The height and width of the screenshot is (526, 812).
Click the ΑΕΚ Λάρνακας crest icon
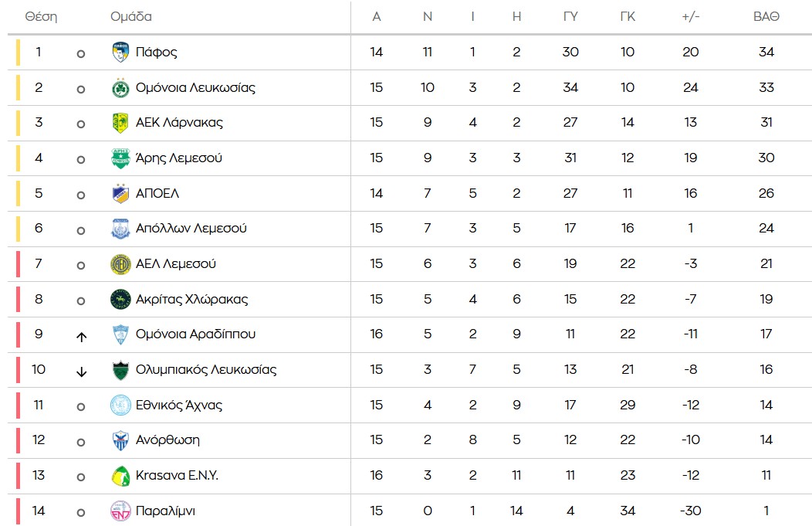tap(120, 123)
